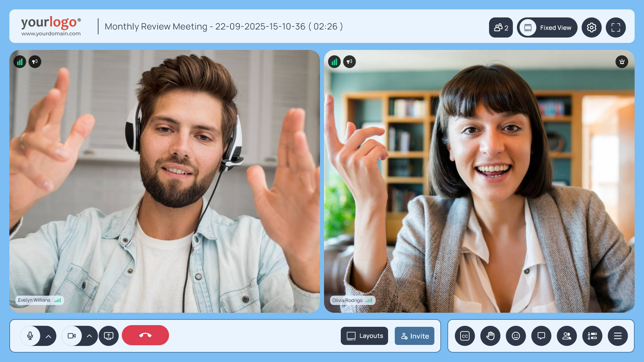The image size is (644, 362).
Task: Click the host crown icon on Olivia's video
Action: (622, 62)
